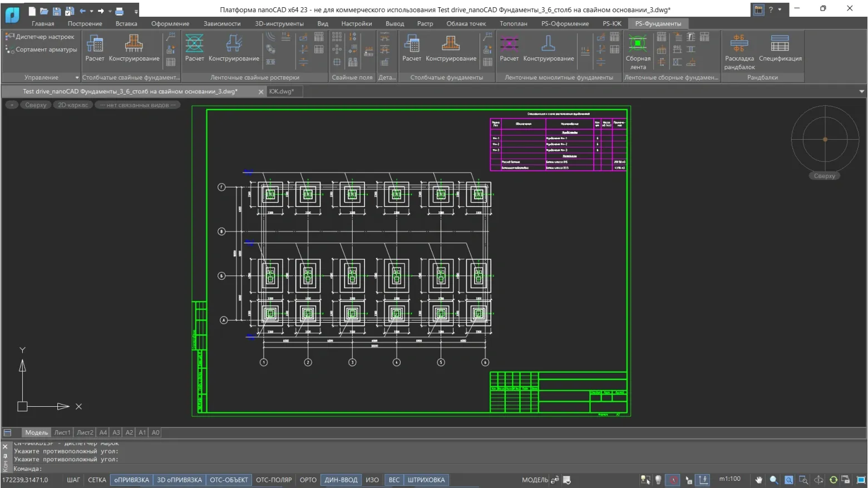
Task: Switch to PS-КЖ ribbon tab
Action: pyautogui.click(x=611, y=23)
